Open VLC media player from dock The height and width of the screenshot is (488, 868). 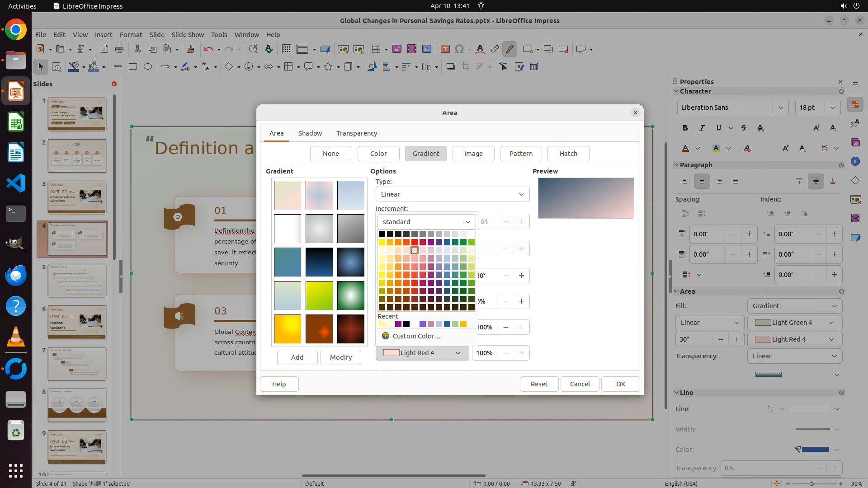(16, 337)
